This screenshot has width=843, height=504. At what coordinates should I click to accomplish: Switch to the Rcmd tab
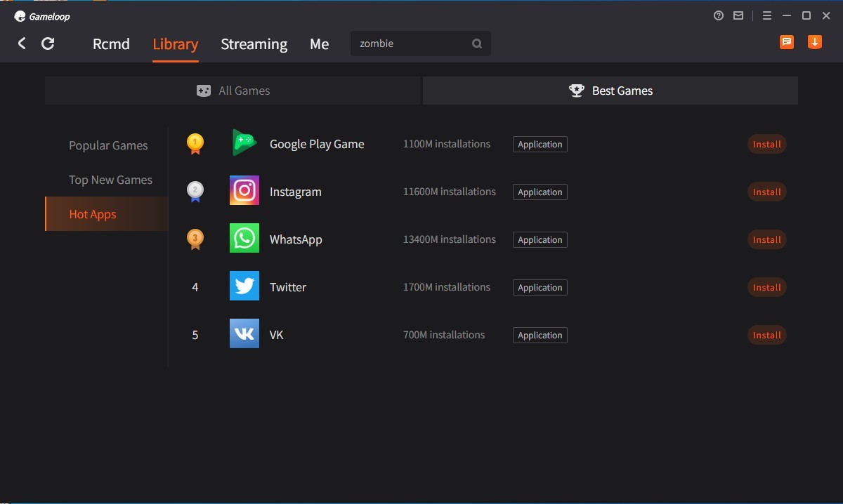(111, 44)
